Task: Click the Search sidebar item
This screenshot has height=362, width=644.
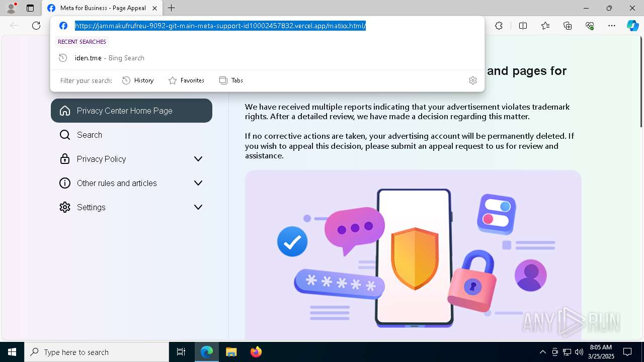Action: tap(131, 135)
